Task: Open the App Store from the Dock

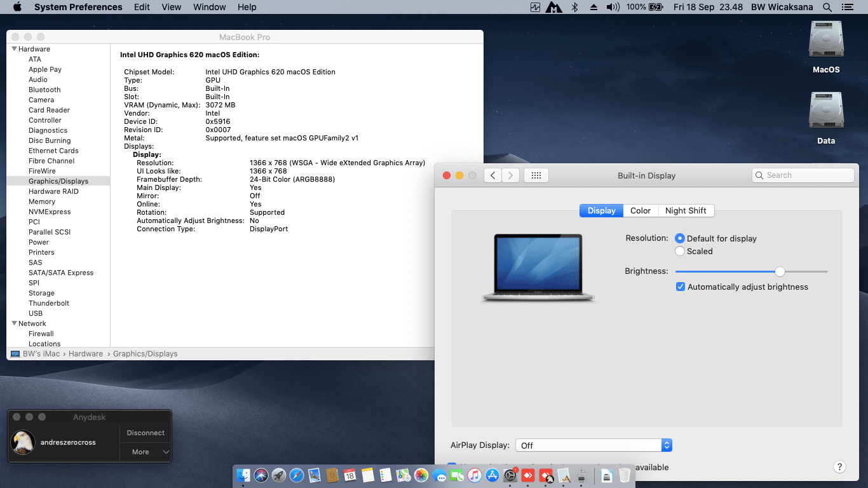Action: (x=492, y=475)
